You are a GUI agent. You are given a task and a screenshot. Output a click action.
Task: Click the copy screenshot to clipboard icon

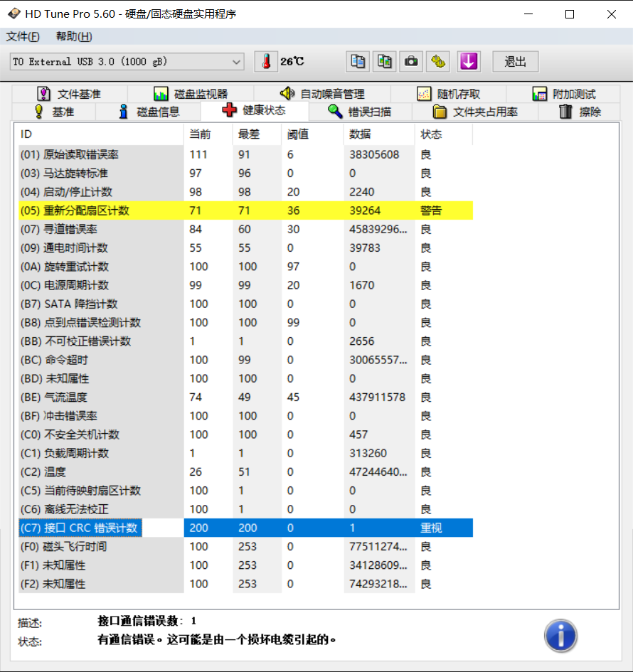click(385, 62)
